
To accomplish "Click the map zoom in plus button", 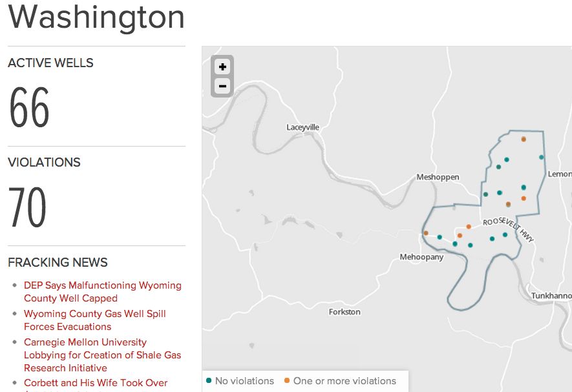I will coord(222,67).
